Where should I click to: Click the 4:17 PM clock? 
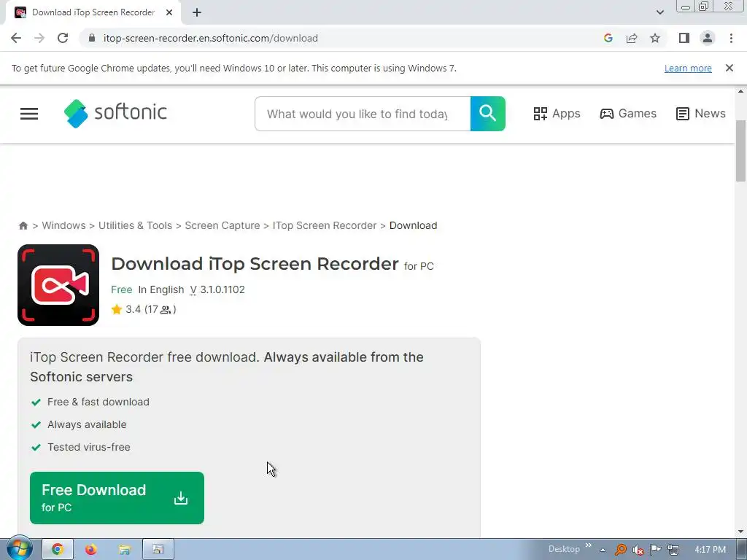point(710,550)
